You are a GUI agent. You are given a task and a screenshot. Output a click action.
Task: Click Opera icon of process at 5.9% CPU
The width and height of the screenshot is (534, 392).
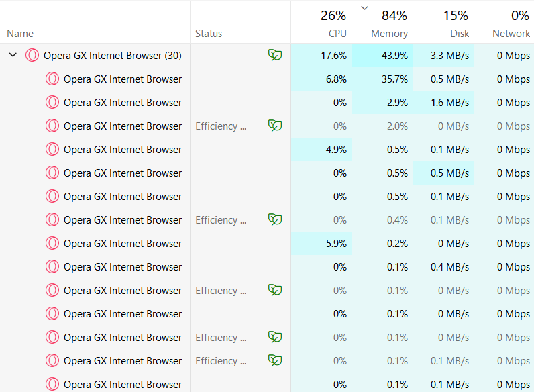click(52, 244)
